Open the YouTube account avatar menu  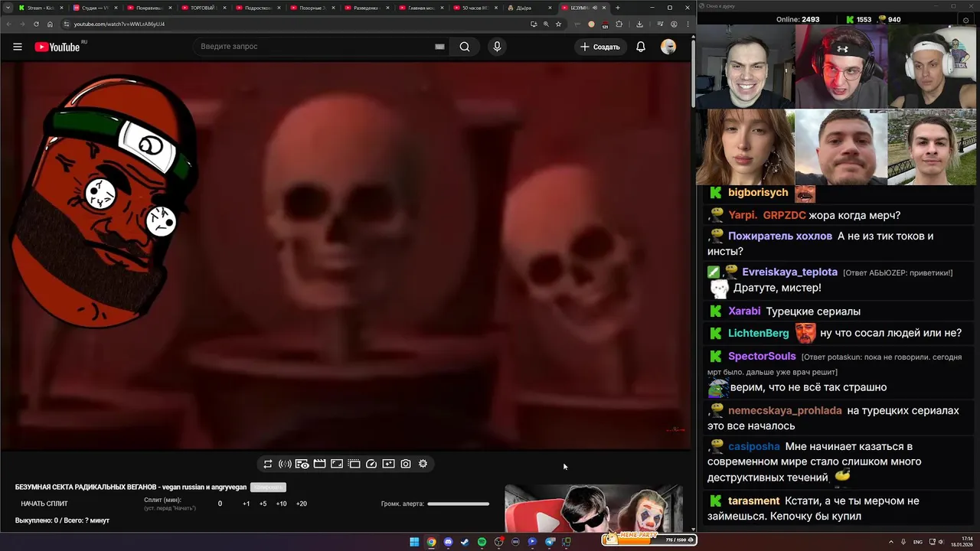tap(668, 47)
